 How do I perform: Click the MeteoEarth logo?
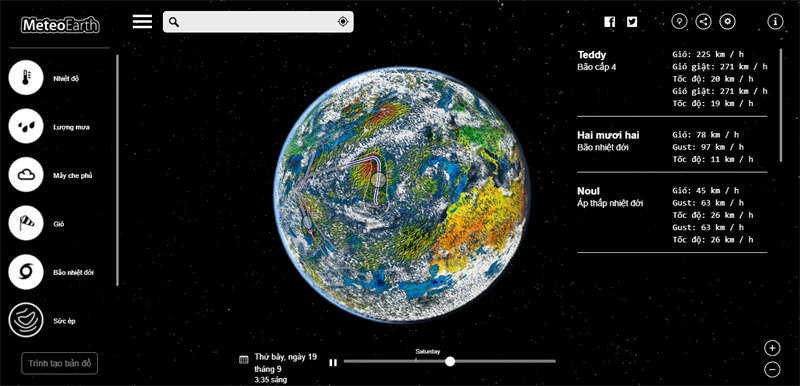(x=60, y=25)
